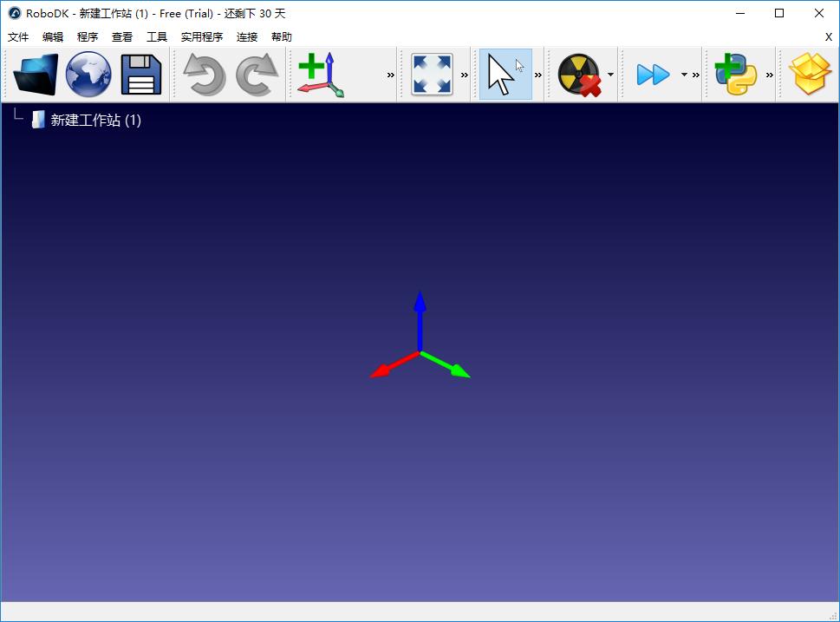Save station with floppy disk icon
This screenshot has height=622, width=840.
point(141,75)
